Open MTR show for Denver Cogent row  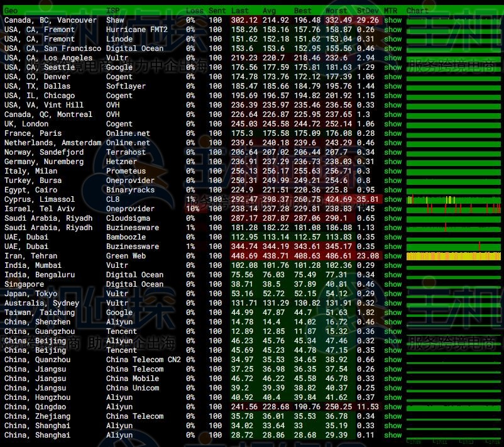coord(393,77)
